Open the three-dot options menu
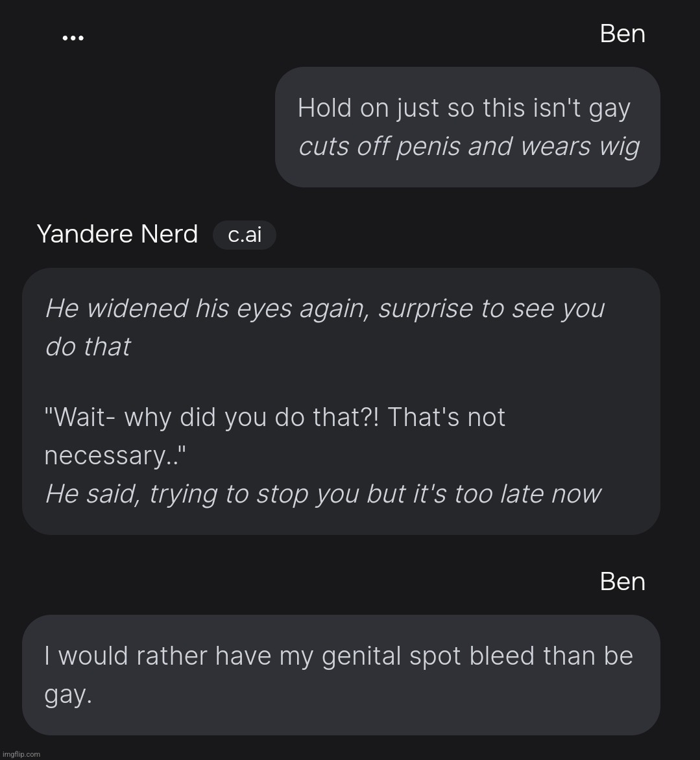700x760 pixels. coord(73,38)
